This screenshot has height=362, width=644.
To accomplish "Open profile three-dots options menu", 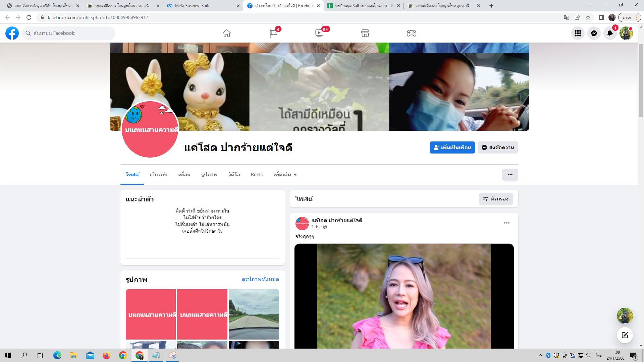I will pyautogui.click(x=510, y=175).
